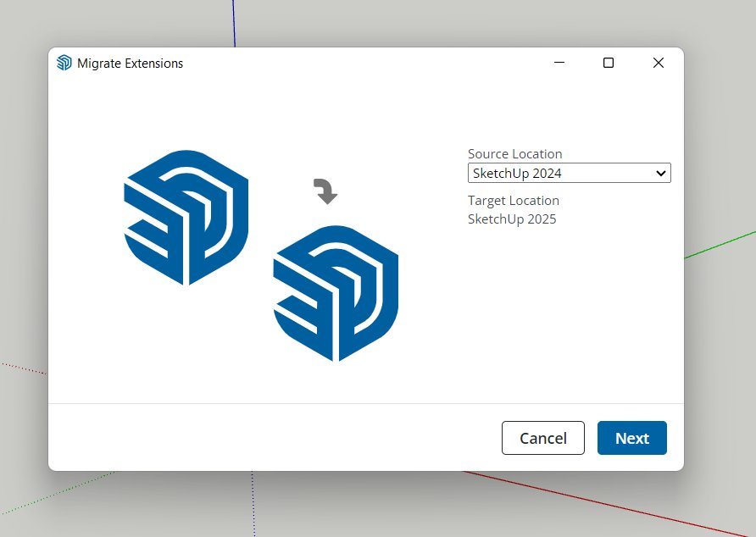The height and width of the screenshot is (537, 756).
Task: Click the gray curved migration arrow
Action: pos(325,191)
